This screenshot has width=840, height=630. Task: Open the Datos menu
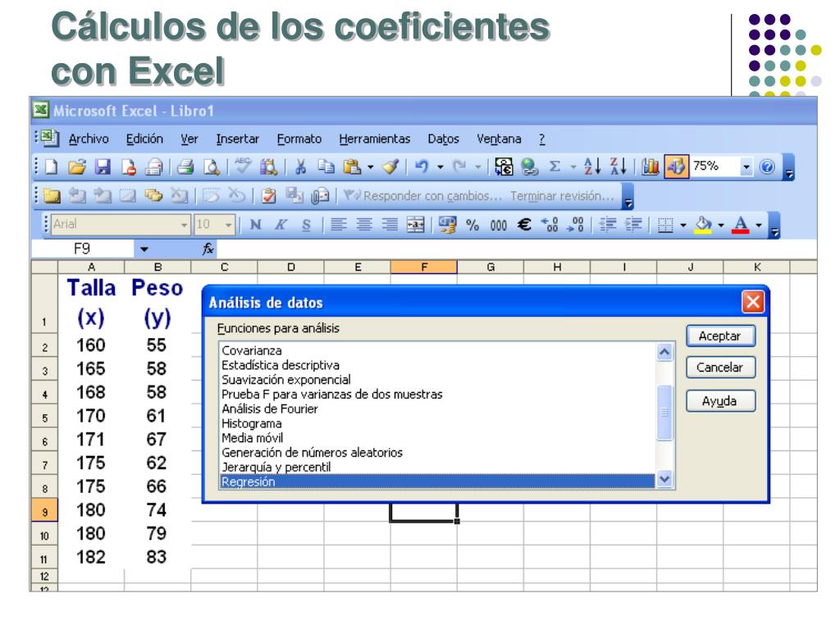point(443,139)
